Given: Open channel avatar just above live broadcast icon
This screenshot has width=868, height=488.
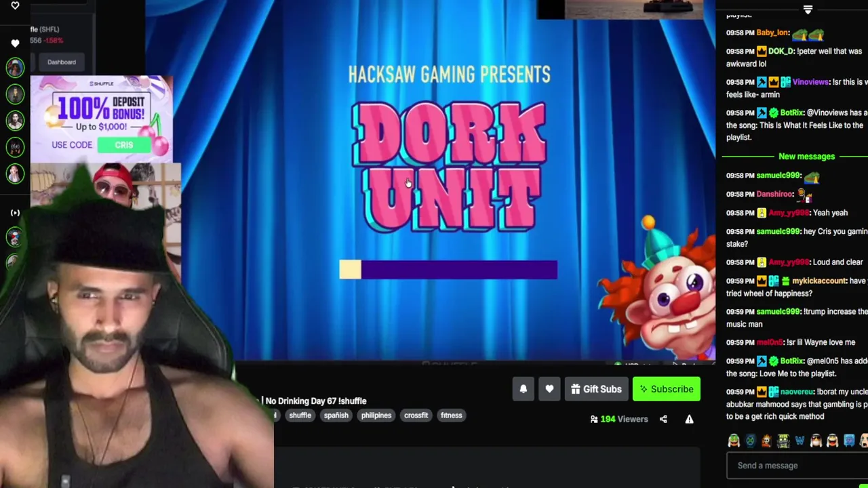Looking at the screenshot, I should coord(15,174).
